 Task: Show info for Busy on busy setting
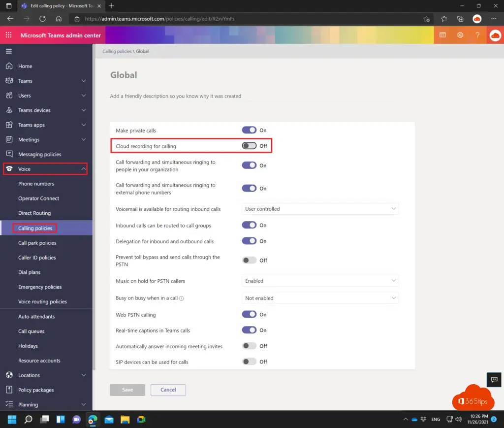pos(181,298)
